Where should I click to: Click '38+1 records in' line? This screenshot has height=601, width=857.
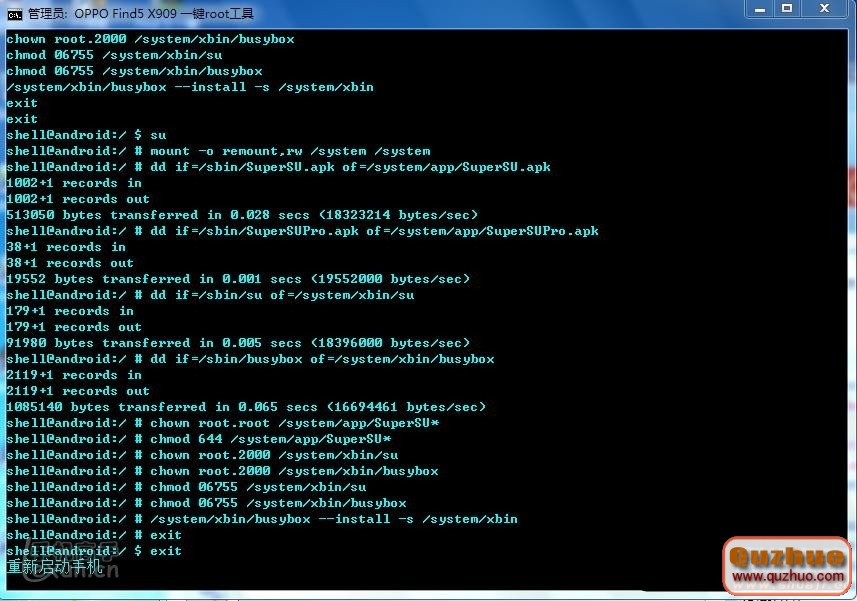coord(66,247)
